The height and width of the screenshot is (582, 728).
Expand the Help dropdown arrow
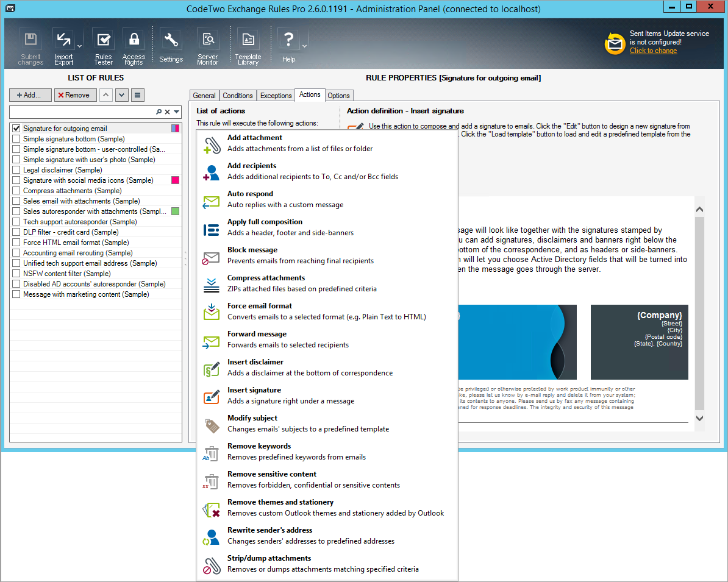(x=305, y=46)
